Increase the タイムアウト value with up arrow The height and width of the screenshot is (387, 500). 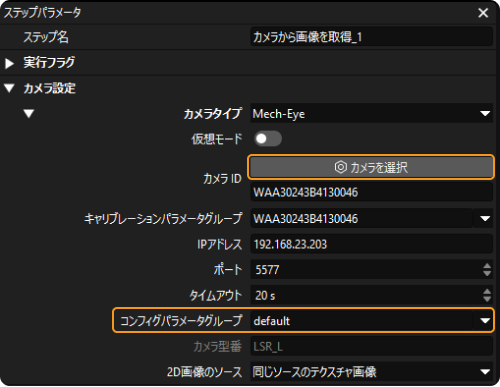point(487,291)
